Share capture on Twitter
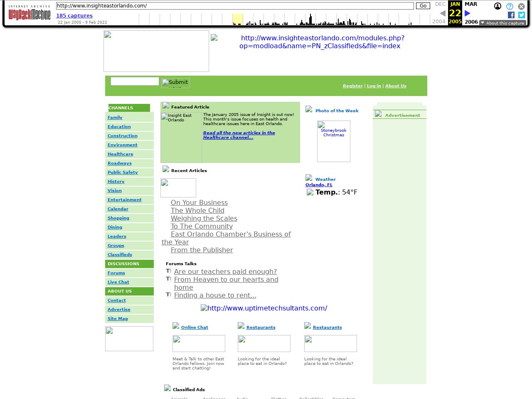This screenshot has height=399, width=532. (x=522, y=15)
